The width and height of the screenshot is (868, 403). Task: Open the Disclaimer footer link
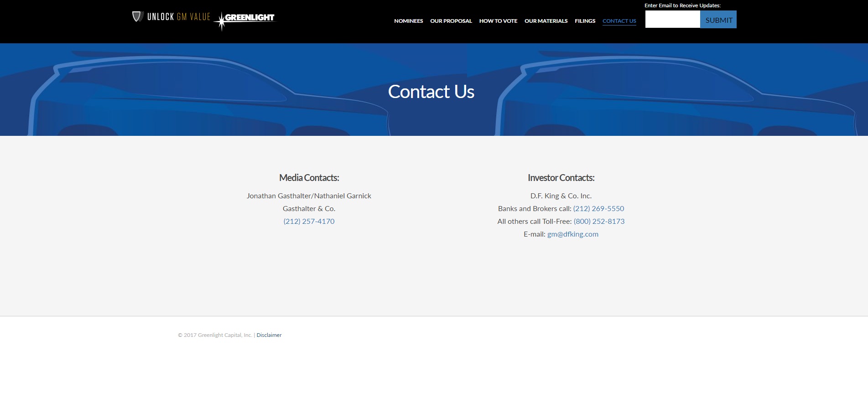point(269,335)
